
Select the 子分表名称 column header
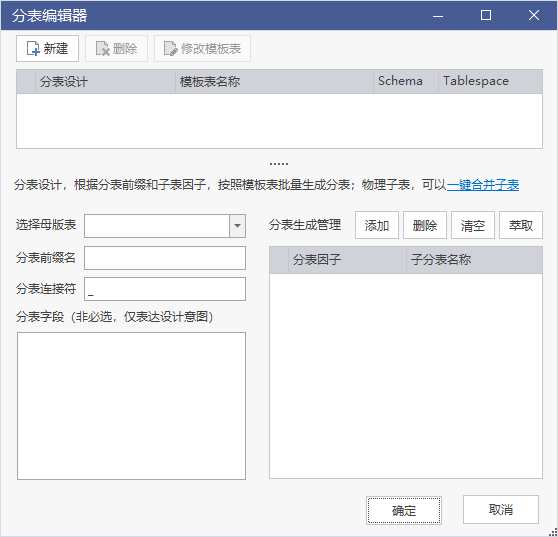coord(474,260)
